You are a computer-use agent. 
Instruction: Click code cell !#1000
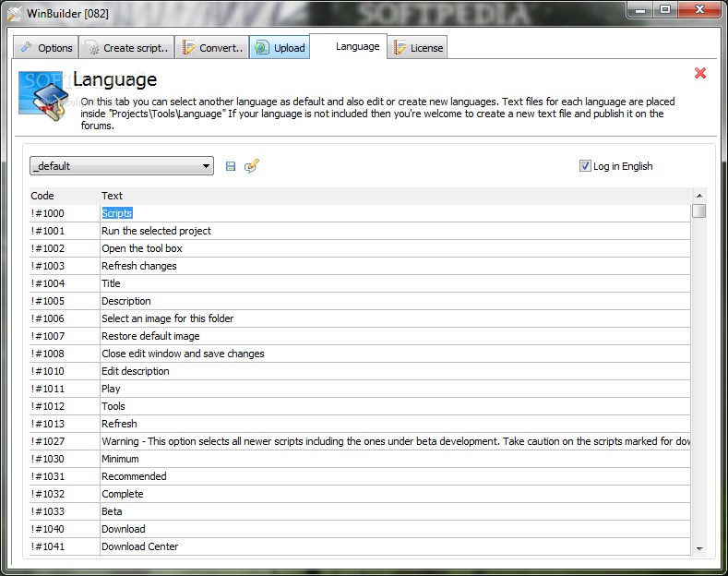65,213
